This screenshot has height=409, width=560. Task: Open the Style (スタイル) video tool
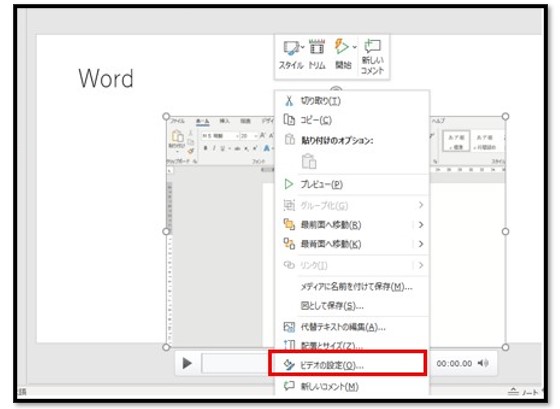click(x=290, y=55)
